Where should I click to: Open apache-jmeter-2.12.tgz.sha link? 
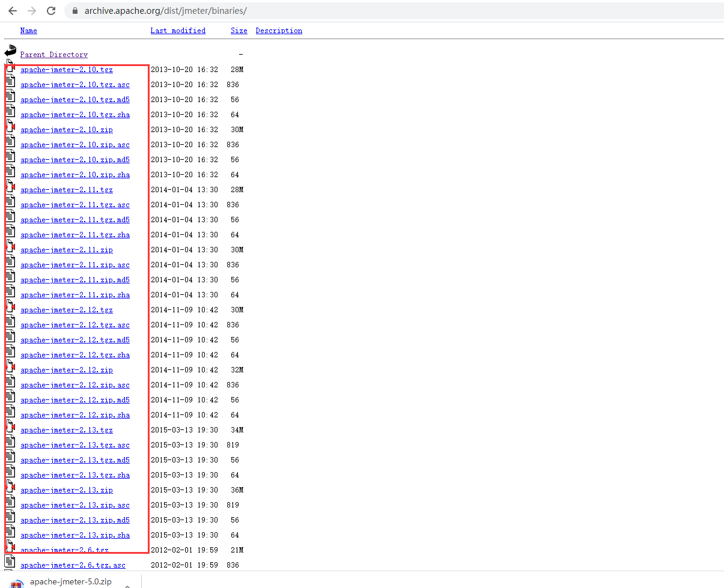(x=75, y=355)
